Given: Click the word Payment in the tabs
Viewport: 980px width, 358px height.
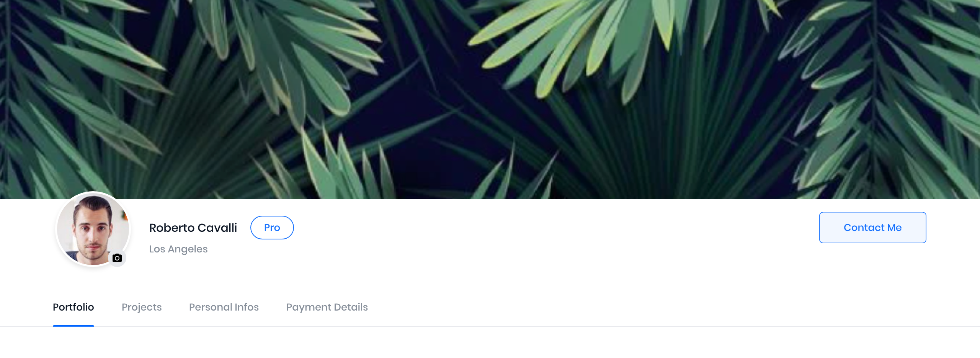Looking at the screenshot, I should click(x=309, y=307).
